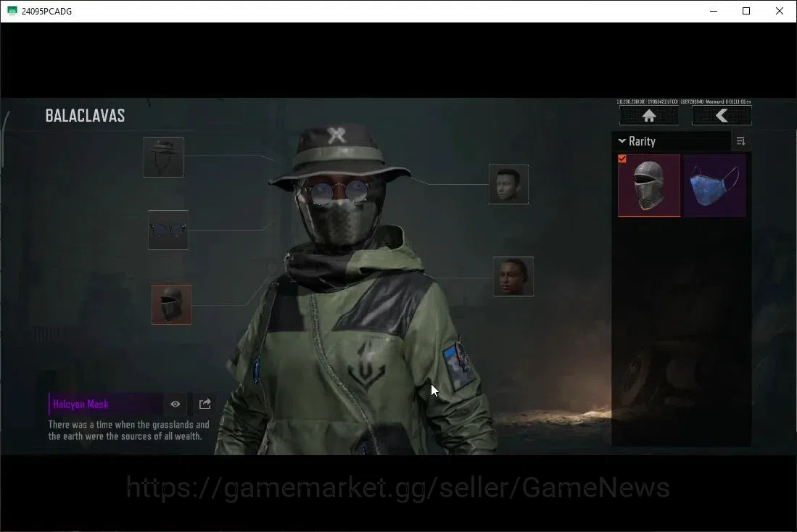797x532 pixels.
Task: Click the Halcyon Mask item name
Action: (x=80, y=404)
